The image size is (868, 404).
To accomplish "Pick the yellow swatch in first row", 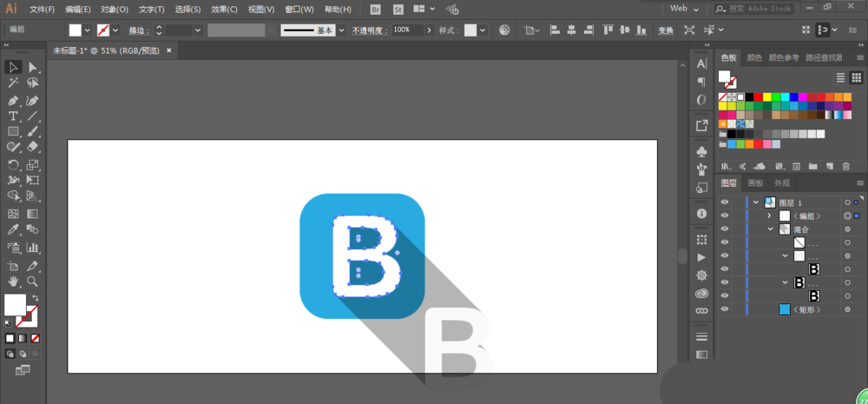I will pos(767,97).
